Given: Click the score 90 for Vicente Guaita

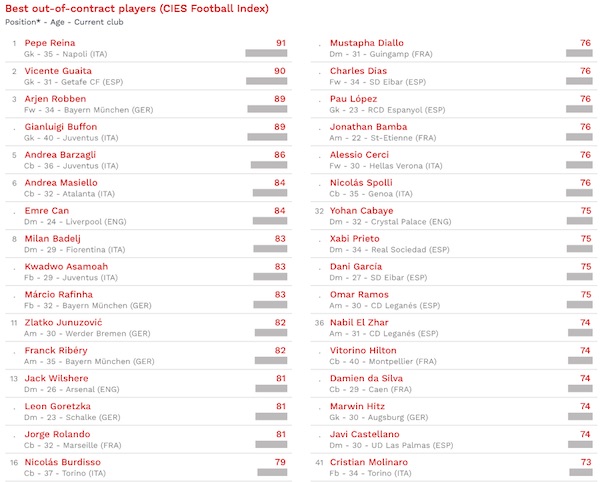Looking at the screenshot, I should tap(280, 71).
